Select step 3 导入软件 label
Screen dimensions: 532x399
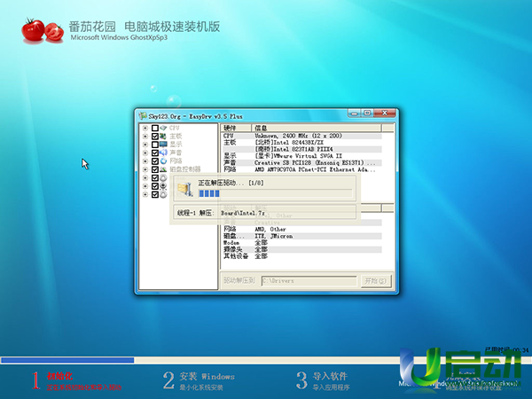330,376
